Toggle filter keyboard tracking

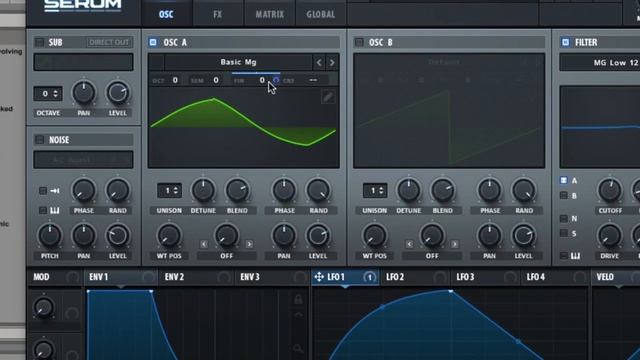coord(564,256)
